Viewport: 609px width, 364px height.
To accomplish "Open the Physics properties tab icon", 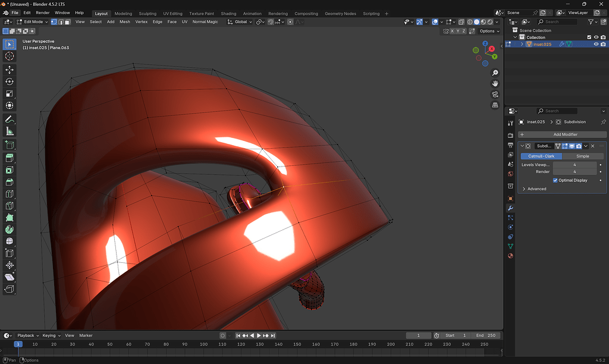I will coord(510,227).
